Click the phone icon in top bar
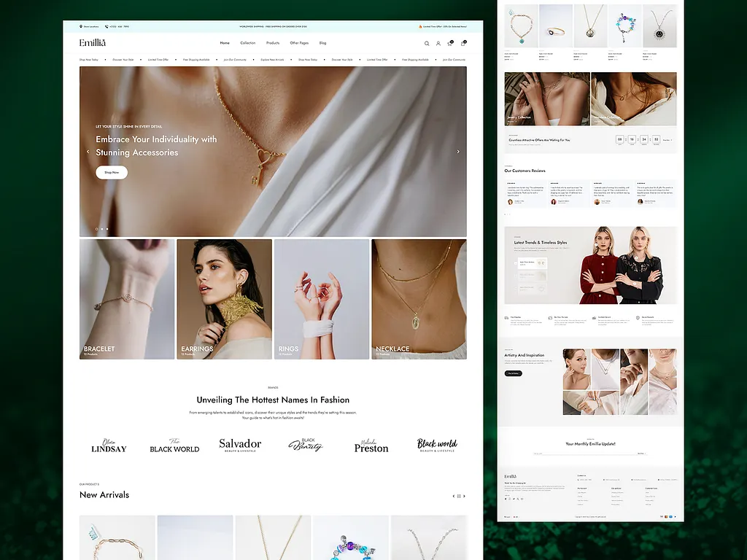Screen dimensions: 747x560 (x=107, y=26)
